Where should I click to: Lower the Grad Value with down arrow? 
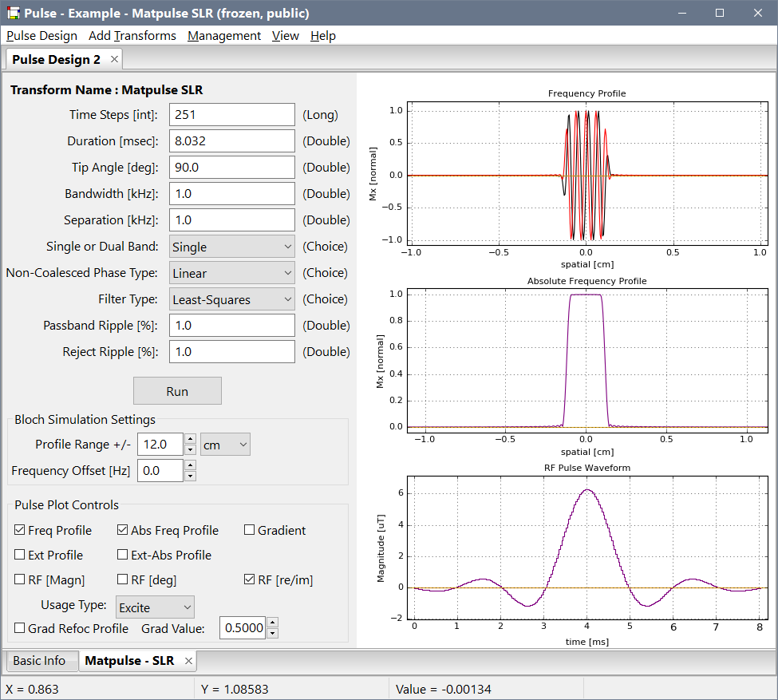(273, 634)
